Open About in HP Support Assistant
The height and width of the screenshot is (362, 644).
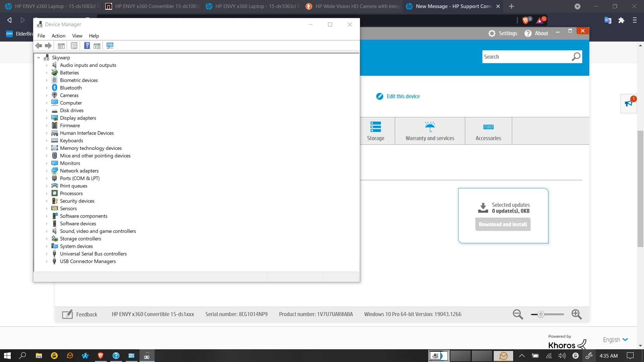[536, 33]
